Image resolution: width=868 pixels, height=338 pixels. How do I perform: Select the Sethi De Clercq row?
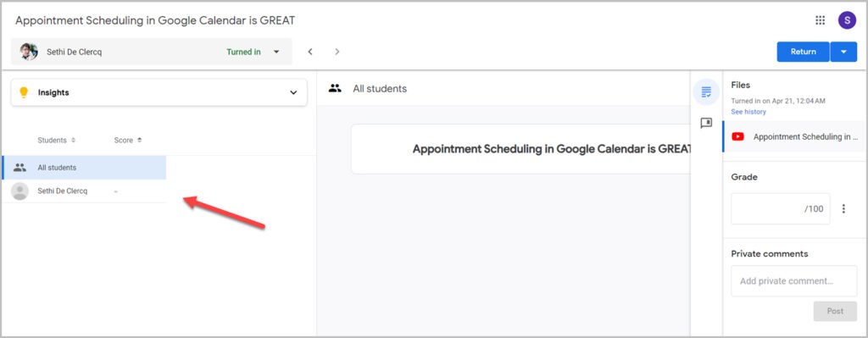pyautogui.click(x=84, y=191)
